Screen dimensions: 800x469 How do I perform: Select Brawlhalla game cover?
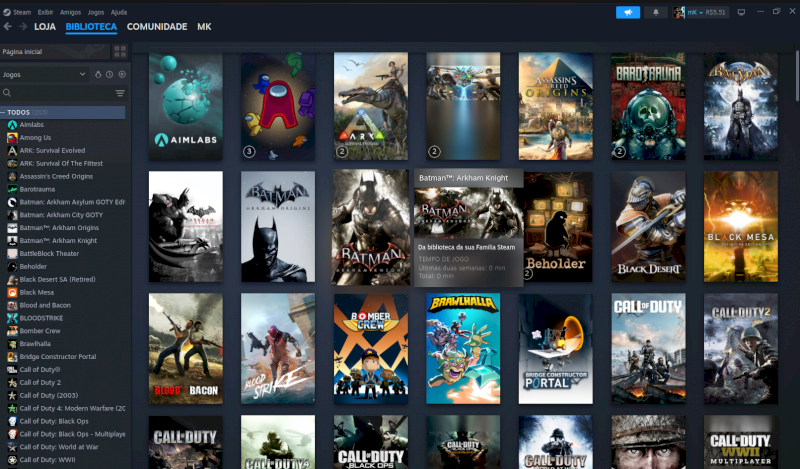[x=463, y=348]
